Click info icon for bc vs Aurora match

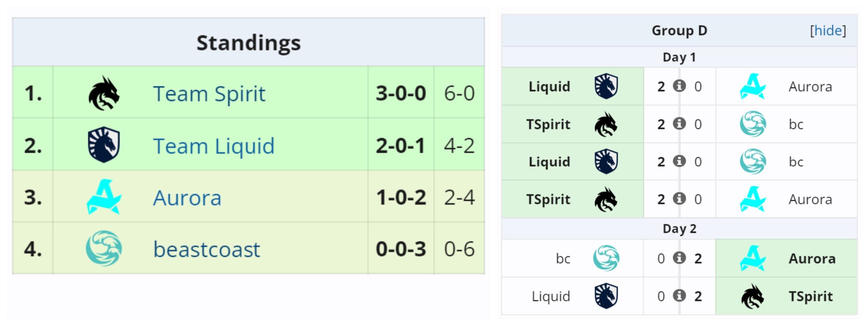(679, 258)
